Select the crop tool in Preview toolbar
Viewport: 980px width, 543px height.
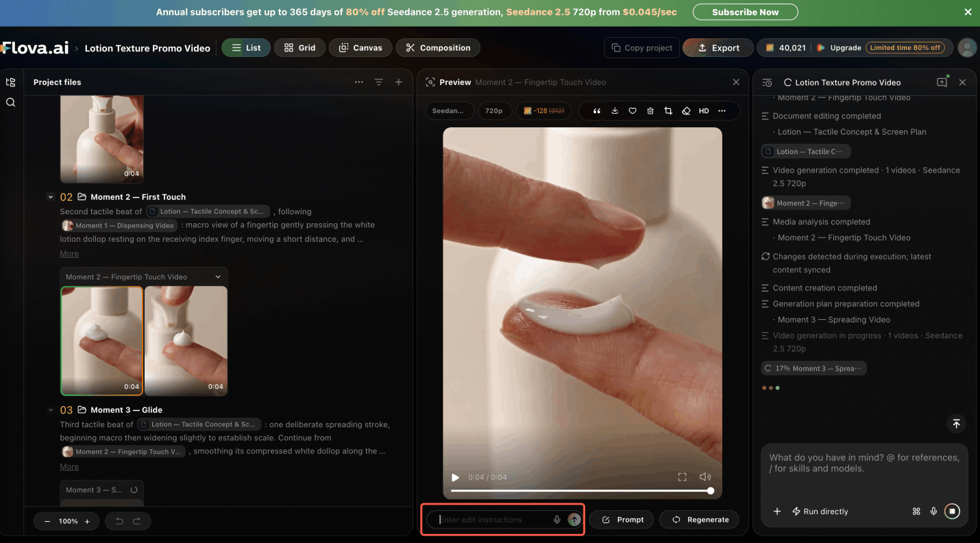(x=668, y=111)
